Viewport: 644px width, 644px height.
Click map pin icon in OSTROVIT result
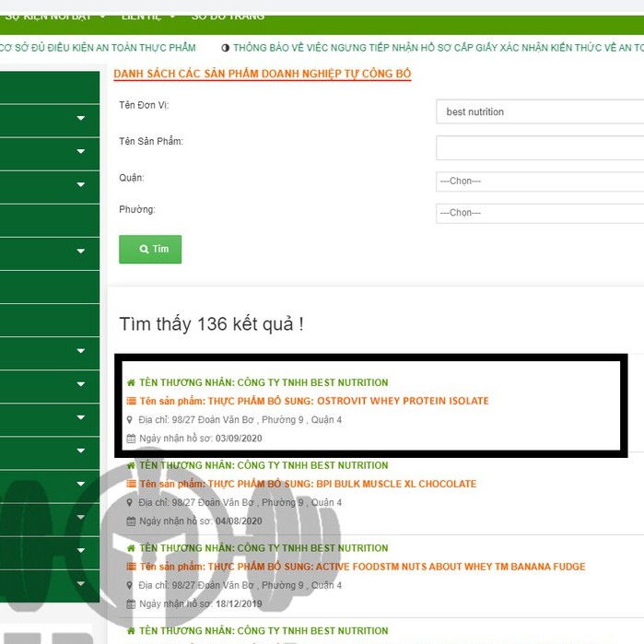130,420
